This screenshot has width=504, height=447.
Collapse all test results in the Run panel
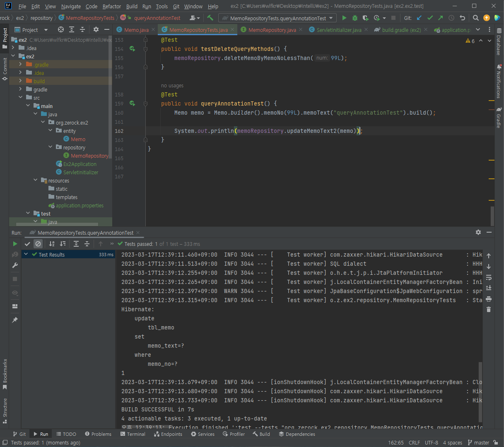tap(87, 244)
